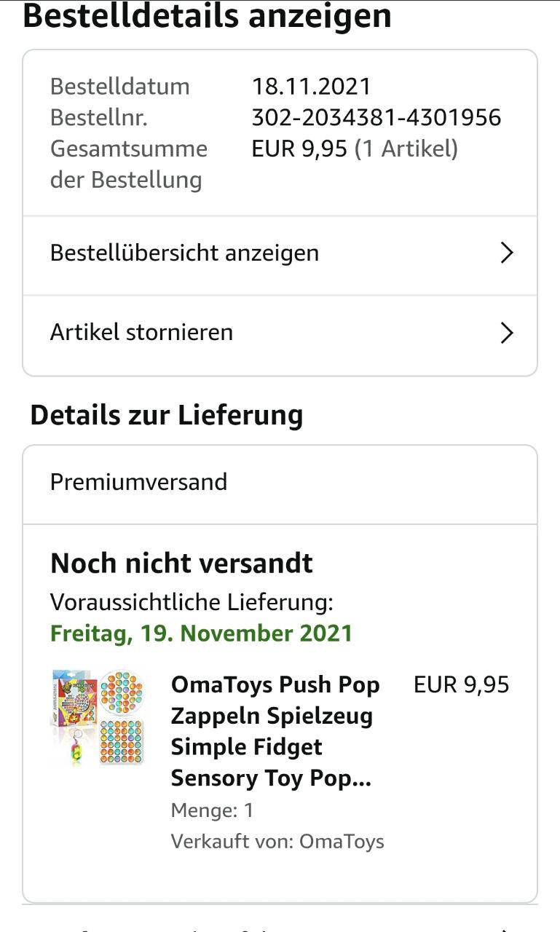The width and height of the screenshot is (560, 932).
Task: Click the Premiumversand shipping label
Action: click(x=138, y=482)
